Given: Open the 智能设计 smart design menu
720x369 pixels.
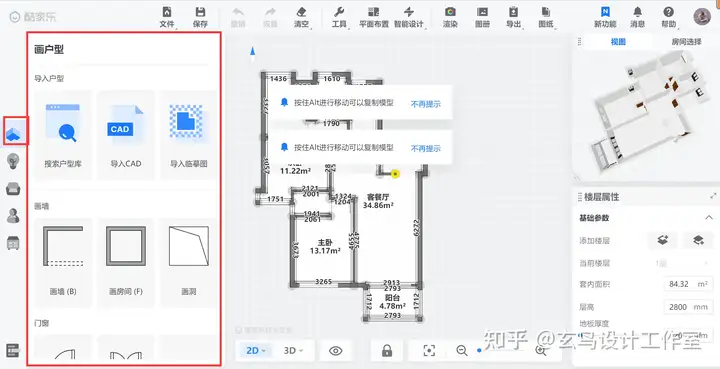Looking at the screenshot, I should pyautogui.click(x=409, y=17).
